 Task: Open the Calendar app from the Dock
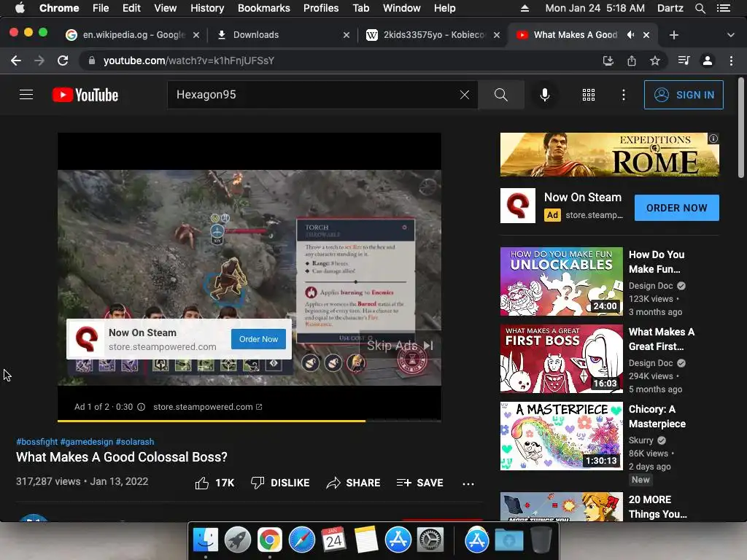tap(333, 540)
